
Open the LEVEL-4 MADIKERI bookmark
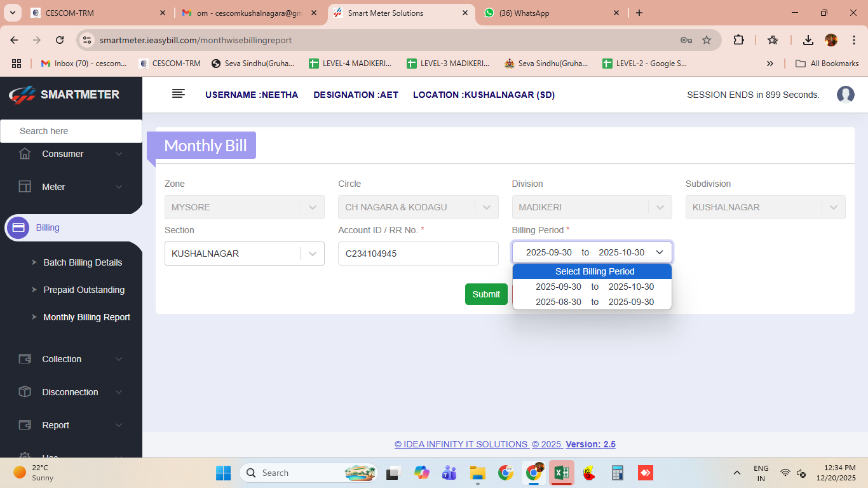pyautogui.click(x=350, y=64)
